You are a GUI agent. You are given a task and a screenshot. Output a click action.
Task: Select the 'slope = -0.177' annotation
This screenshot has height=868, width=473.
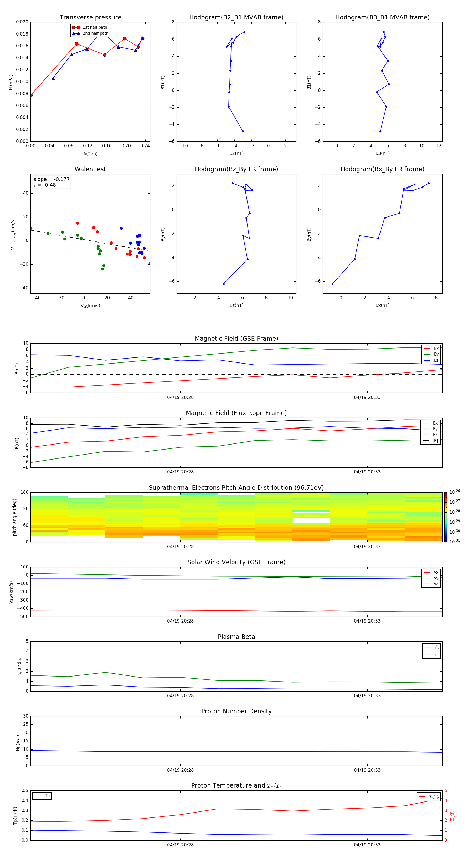(52, 179)
